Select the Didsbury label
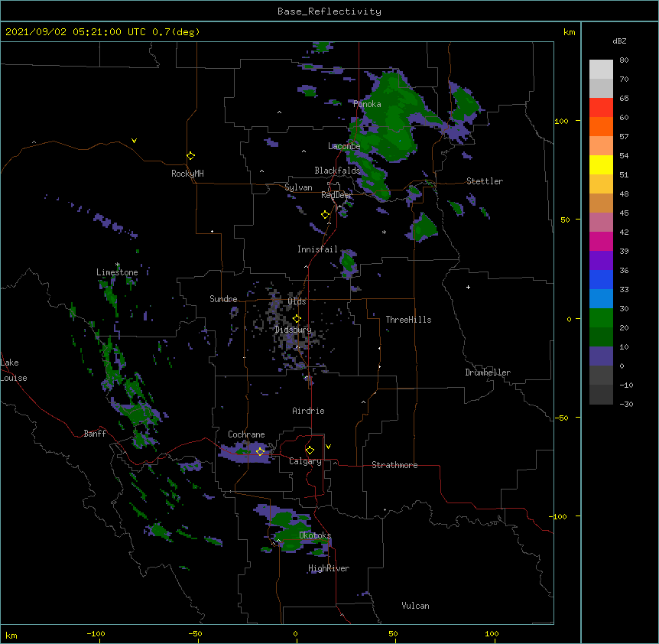The height and width of the screenshot is (644, 659). (x=294, y=330)
